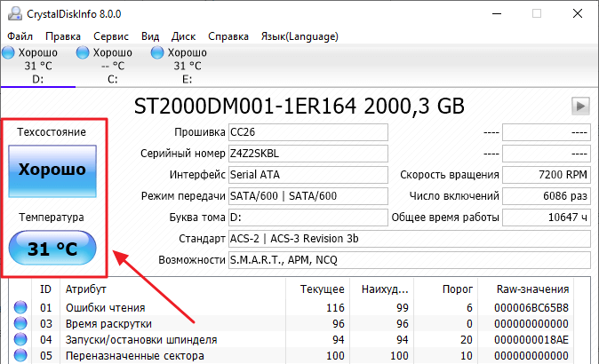Select the Запуски/остановки шпинделя row
599x364 pixels.
pyautogui.click(x=142, y=340)
